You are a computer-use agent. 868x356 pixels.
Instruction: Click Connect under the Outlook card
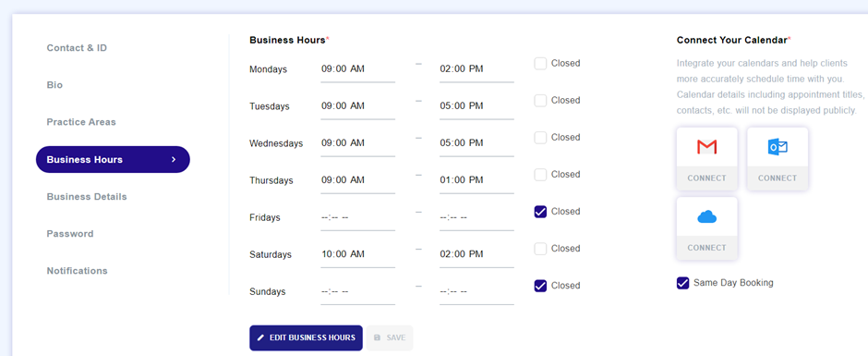point(778,178)
